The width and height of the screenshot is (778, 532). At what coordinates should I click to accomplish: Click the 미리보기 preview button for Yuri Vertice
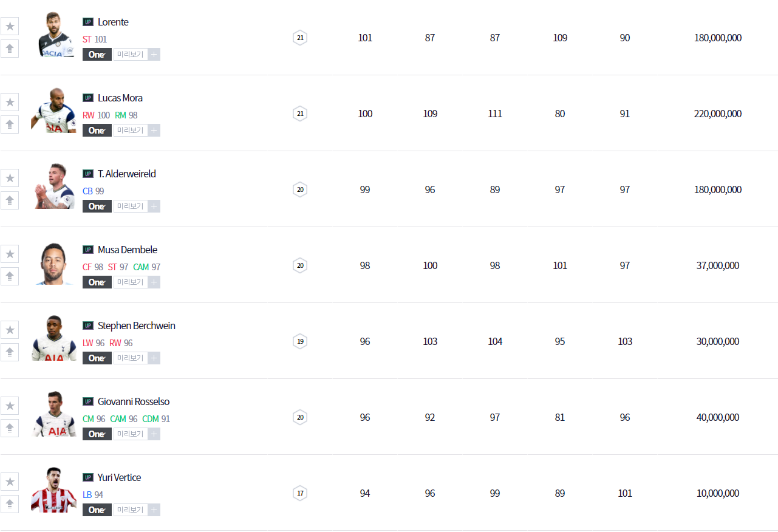(131, 510)
